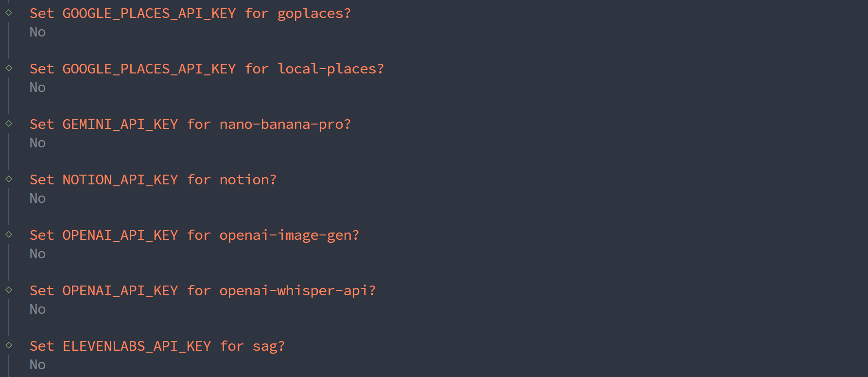Click the ELEVENLABS_API_KEY for sag prompt line
This screenshot has width=868, height=377.
[x=157, y=346]
